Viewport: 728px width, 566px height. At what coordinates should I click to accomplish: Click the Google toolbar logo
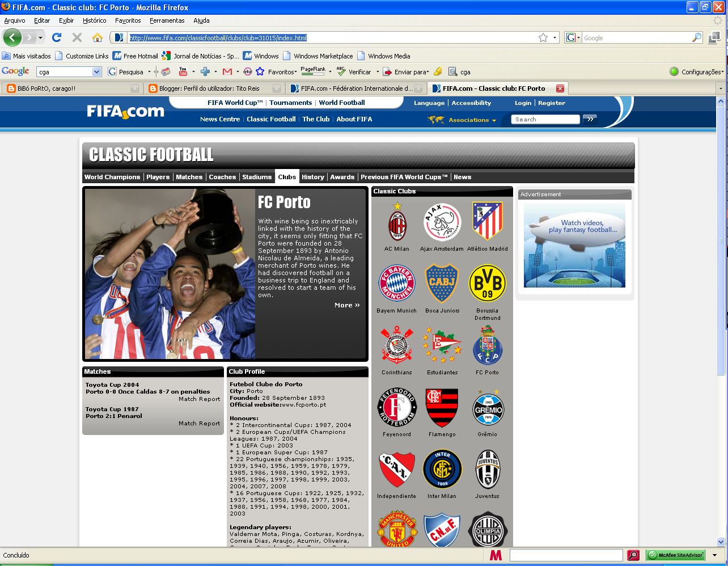point(15,71)
